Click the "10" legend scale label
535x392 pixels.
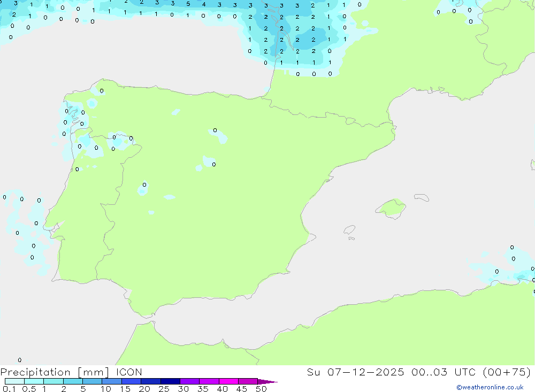(x=106, y=389)
